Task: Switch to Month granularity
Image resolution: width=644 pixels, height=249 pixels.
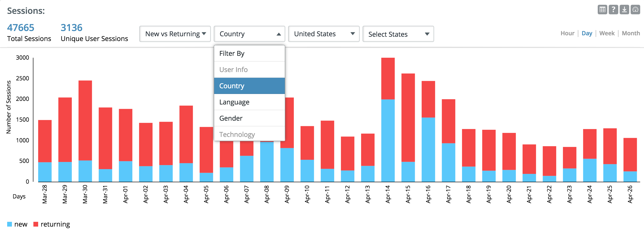Action: click(x=631, y=33)
